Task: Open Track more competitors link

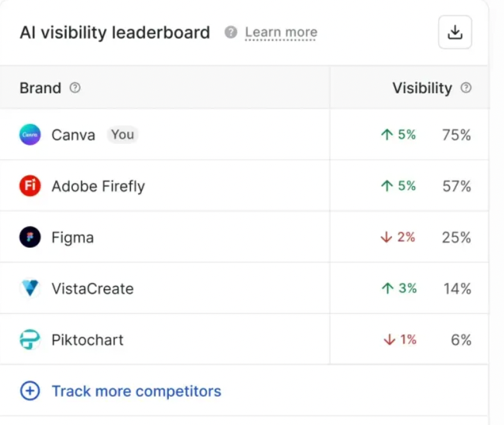Action: pyautogui.click(x=136, y=391)
